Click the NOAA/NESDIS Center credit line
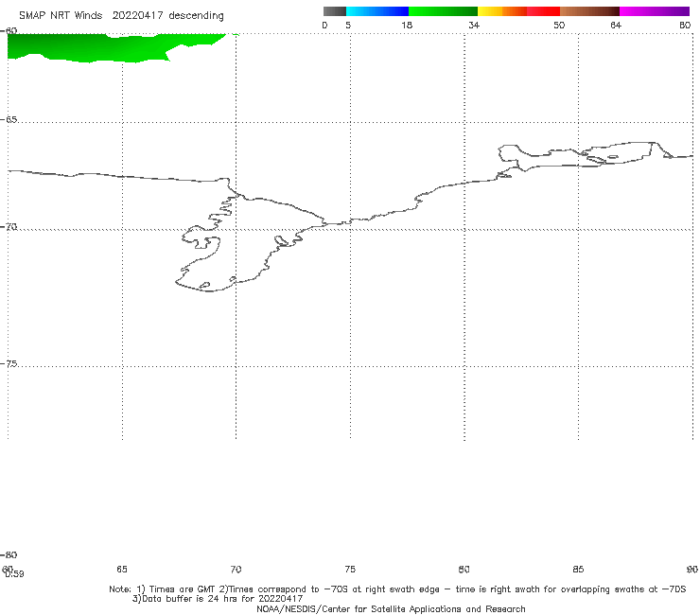 [x=391, y=608]
